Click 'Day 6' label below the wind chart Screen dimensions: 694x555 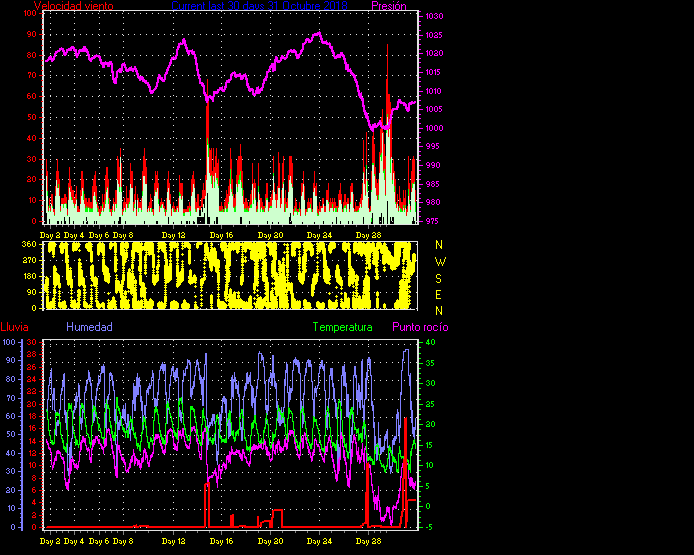[99, 235]
